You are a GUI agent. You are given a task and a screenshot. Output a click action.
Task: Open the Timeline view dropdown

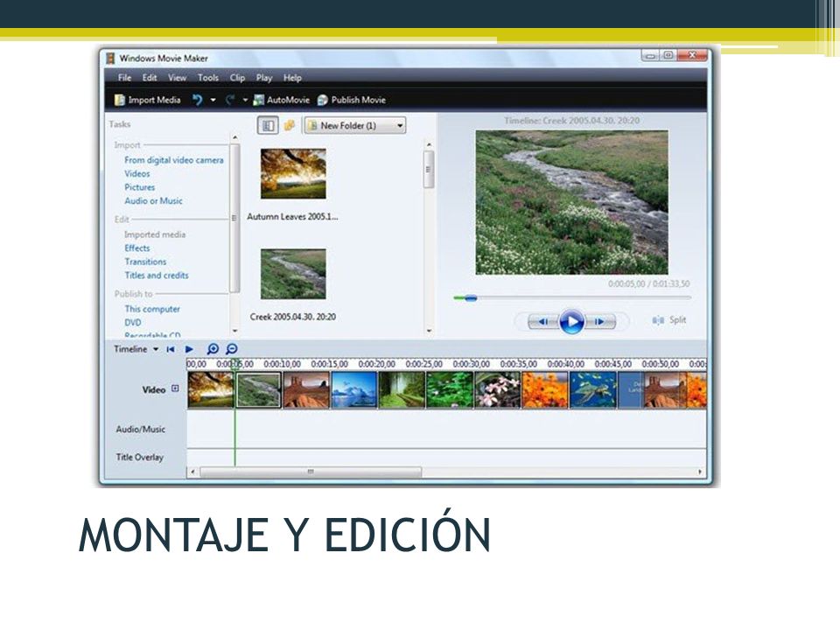(136, 349)
